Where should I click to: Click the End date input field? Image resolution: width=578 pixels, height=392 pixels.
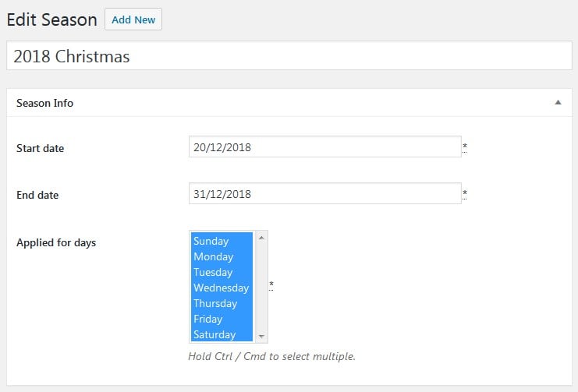[324, 194]
